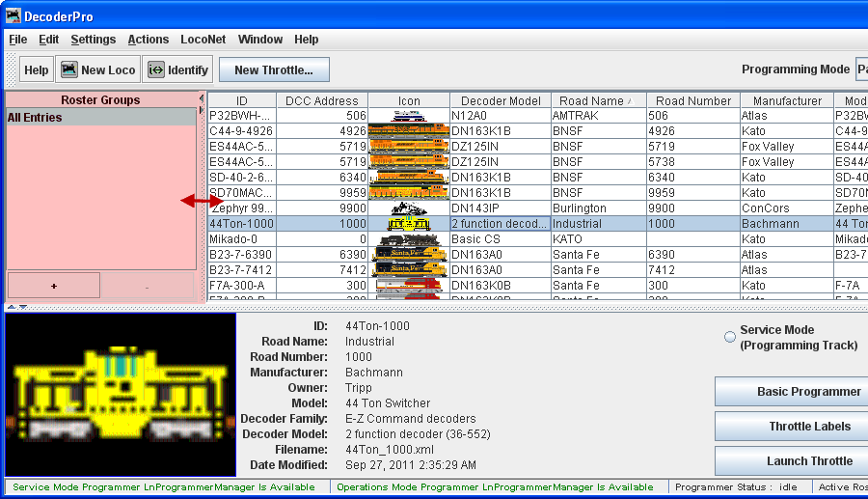Image resolution: width=868 pixels, height=499 pixels.
Task: Select All Entries in Roster Groups
Action: (x=35, y=118)
